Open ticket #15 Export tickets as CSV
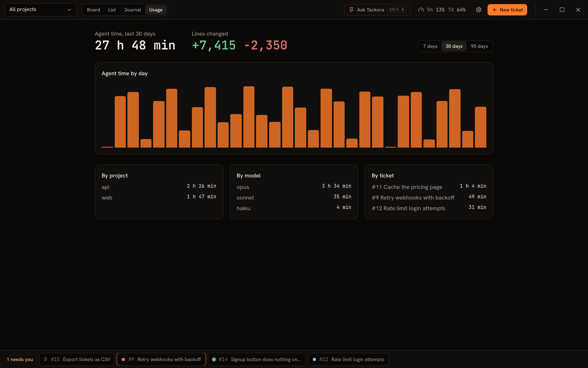 [77, 359]
